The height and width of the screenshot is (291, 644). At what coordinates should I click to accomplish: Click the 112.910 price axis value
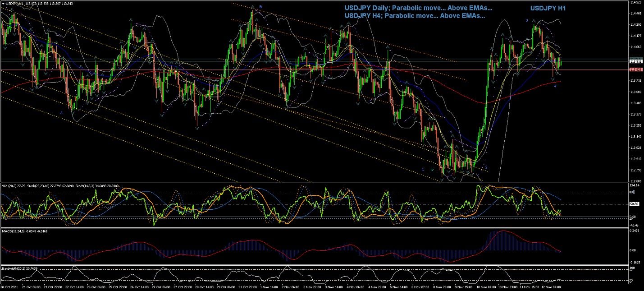coord(636,159)
